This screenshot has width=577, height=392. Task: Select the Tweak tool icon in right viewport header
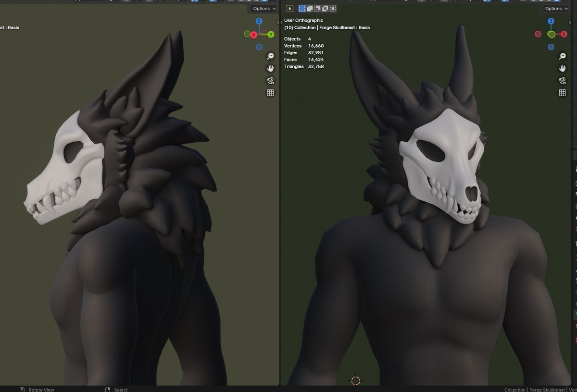[x=290, y=8]
